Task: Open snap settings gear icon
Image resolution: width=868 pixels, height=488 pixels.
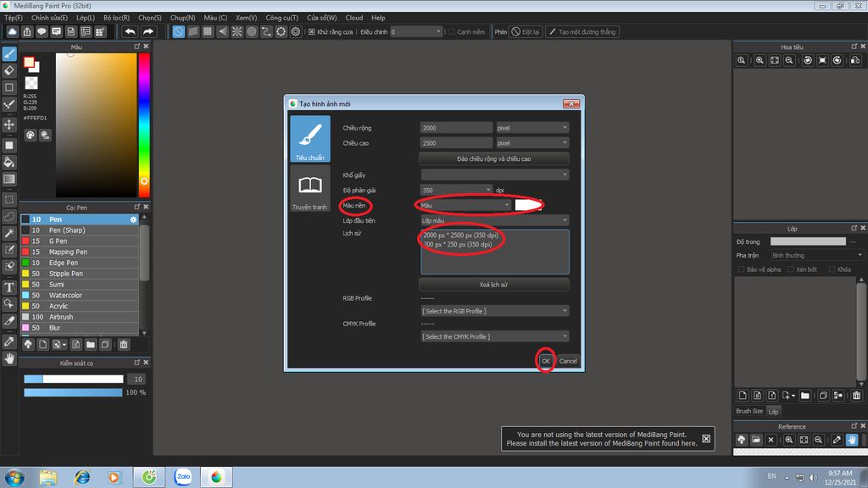Action: click(x=296, y=31)
